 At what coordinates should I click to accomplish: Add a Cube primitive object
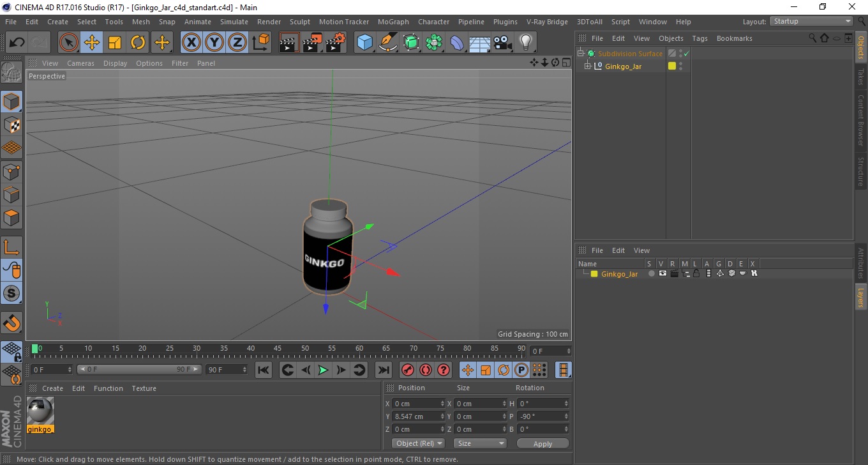(x=364, y=43)
